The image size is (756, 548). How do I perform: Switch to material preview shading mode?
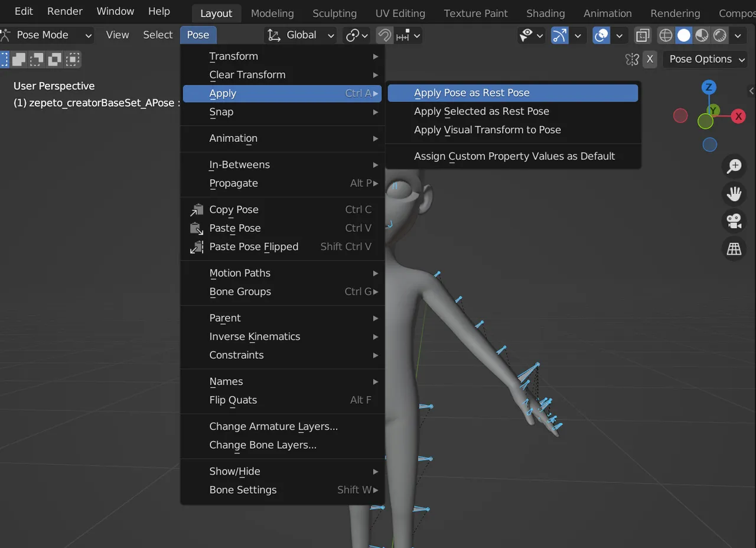coord(702,35)
